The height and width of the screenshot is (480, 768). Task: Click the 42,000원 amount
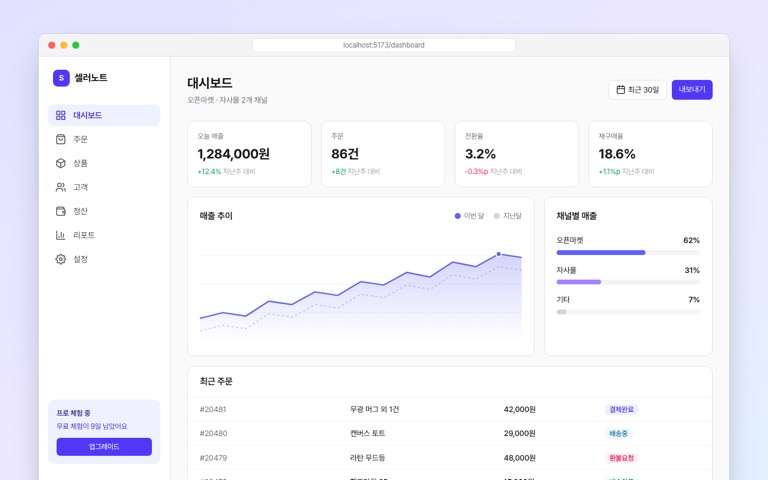520,409
